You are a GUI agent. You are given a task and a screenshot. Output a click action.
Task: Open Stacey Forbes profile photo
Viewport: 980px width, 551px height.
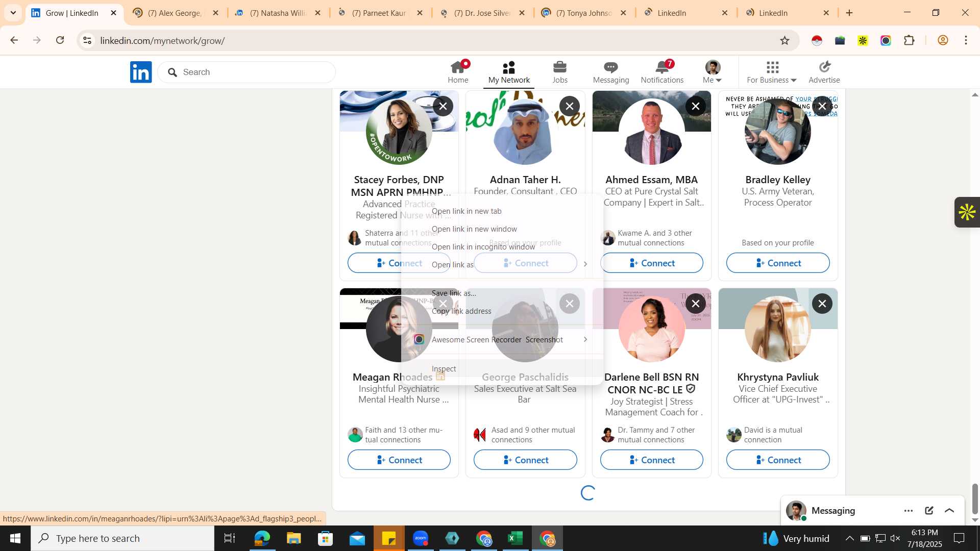[x=399, y=132]
